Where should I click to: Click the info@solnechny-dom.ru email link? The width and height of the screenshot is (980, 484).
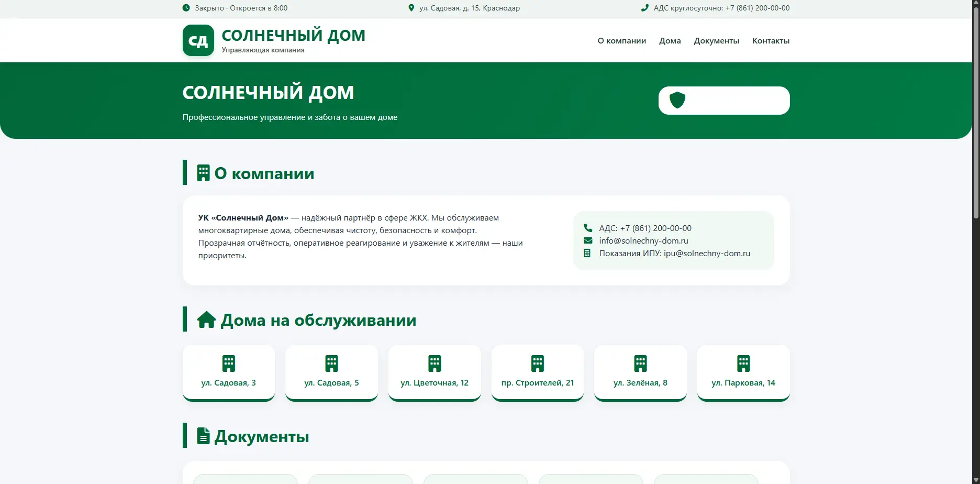point(644,240)
